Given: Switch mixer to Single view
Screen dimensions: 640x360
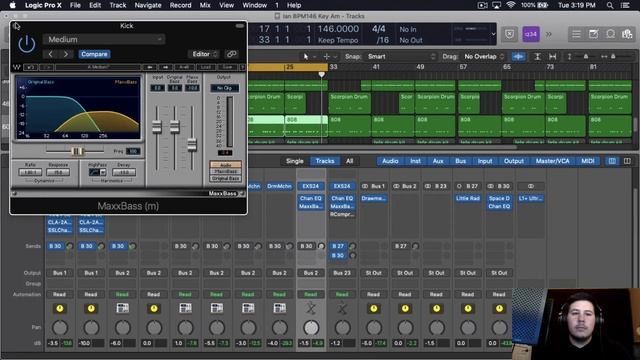Looking at the screenshot, I should tap(294, 161).
